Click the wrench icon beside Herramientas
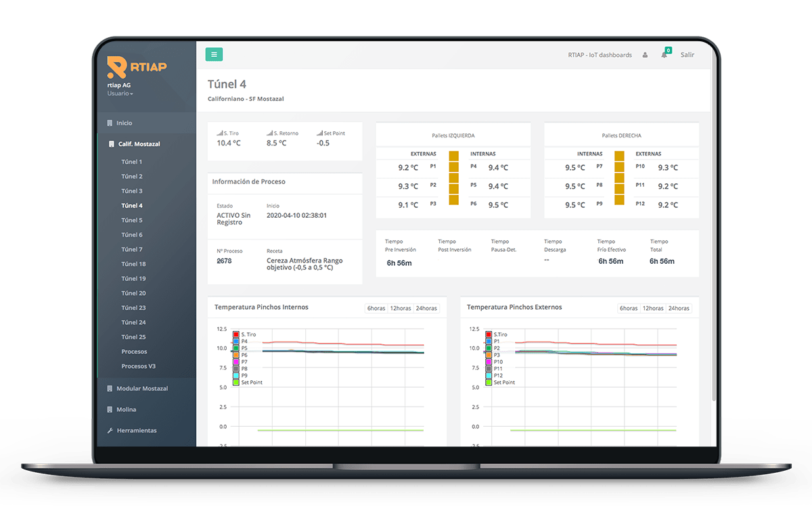 (x=110, y=430)
